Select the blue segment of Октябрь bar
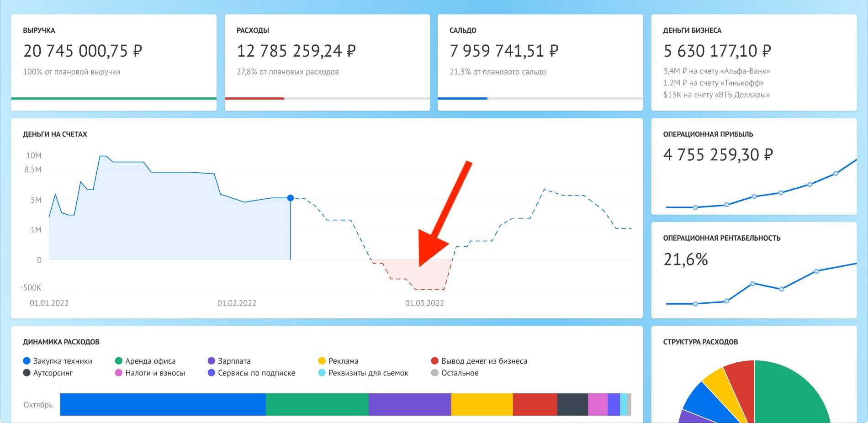The height and width of the screenshot is (423, 868). (163, 404)
